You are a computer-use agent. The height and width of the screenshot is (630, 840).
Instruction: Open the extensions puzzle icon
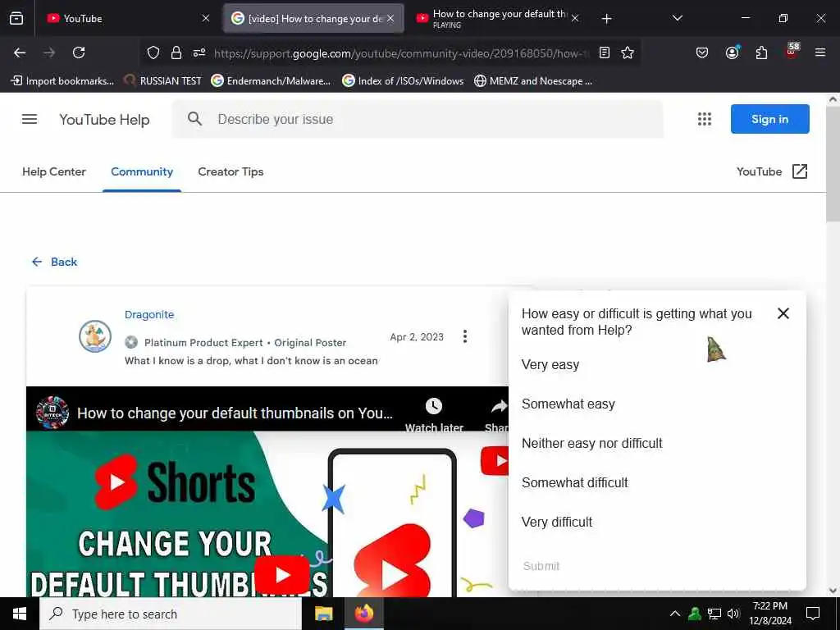pyautogui.click(x=761, y=52)
